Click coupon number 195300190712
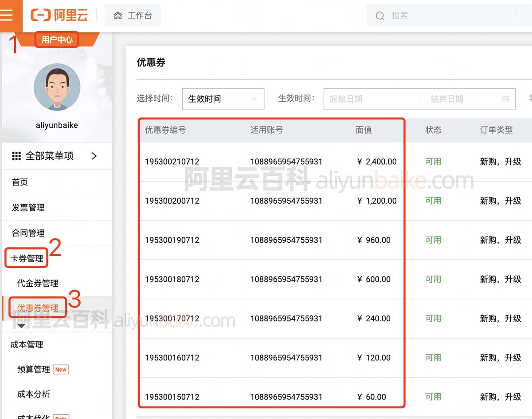This screenshot has width=532, height=419. tap(172, 240)
